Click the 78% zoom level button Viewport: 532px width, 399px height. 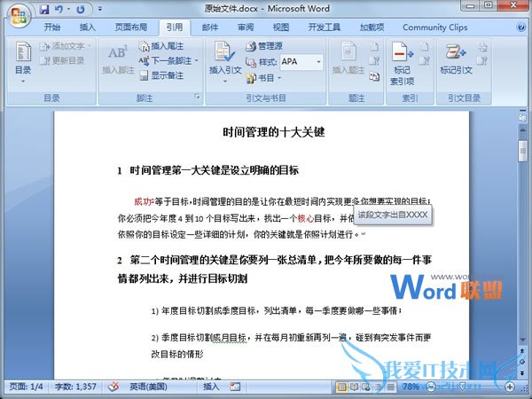point(411,387)
